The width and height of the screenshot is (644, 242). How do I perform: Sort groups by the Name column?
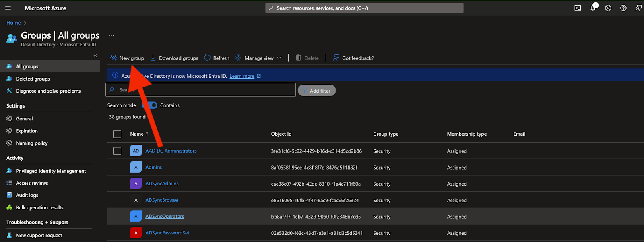(139, 134)
